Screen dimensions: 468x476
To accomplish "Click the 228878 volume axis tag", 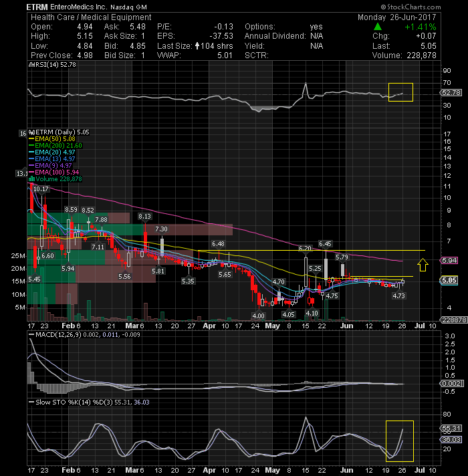I will click(454, 320).
